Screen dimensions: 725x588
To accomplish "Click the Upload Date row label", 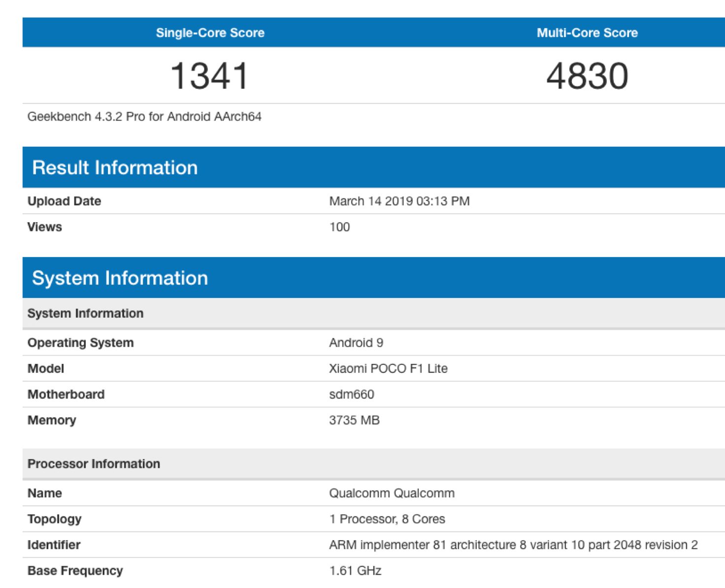I will 64,201.
